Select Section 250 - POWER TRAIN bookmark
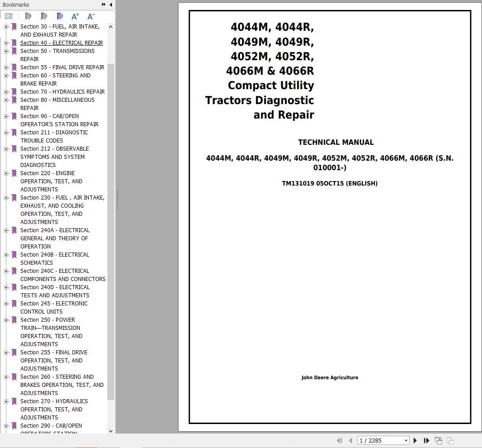 [x=51, y=332]
